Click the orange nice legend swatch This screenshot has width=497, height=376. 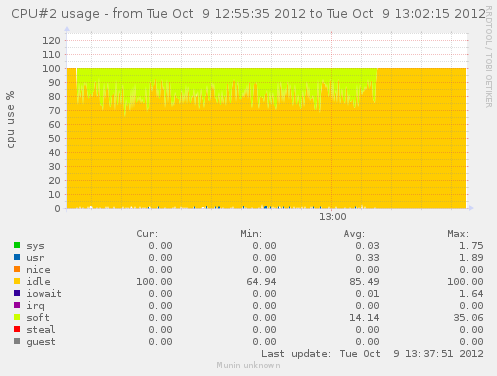pyautogui.click(x=17, y=269)
